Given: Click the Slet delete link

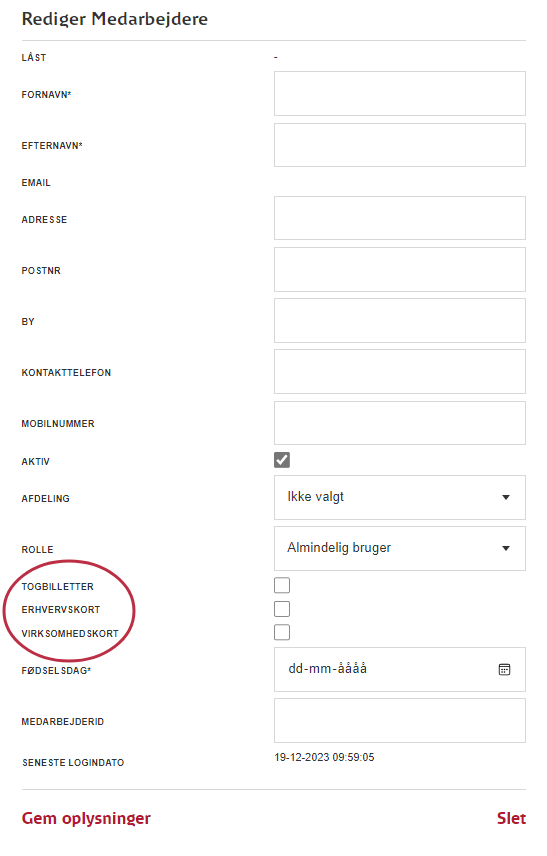Looking at the screenshot, I should point(511,818).
